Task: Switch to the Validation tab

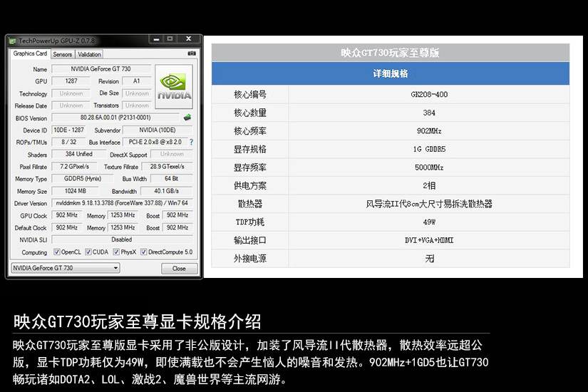Action: click(89, 54)
